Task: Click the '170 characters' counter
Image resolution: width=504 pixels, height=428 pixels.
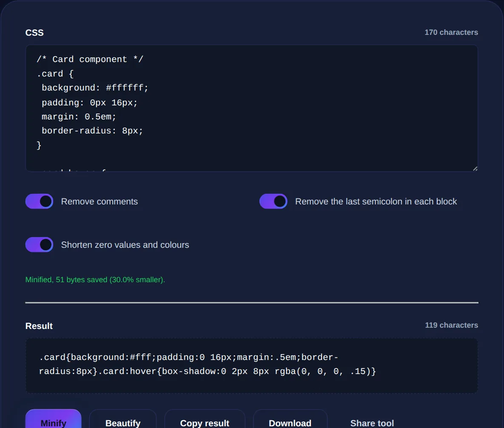Action: point(451,32)
